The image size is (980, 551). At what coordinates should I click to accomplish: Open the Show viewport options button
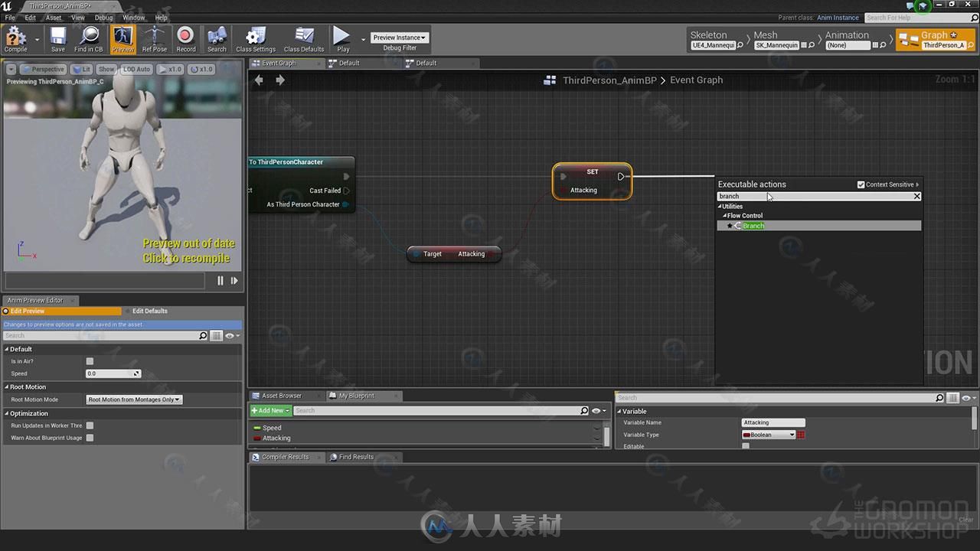pos(106,69)
